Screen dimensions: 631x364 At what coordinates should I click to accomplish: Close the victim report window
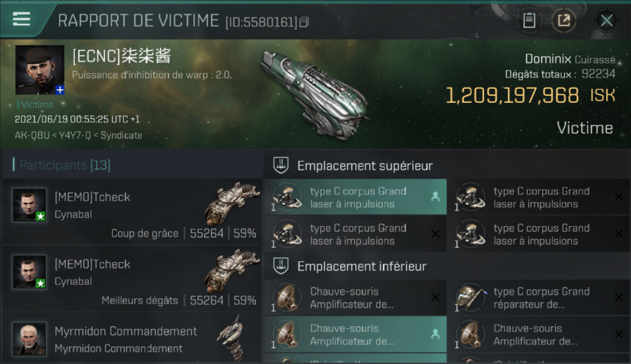(x=606, y=20)
